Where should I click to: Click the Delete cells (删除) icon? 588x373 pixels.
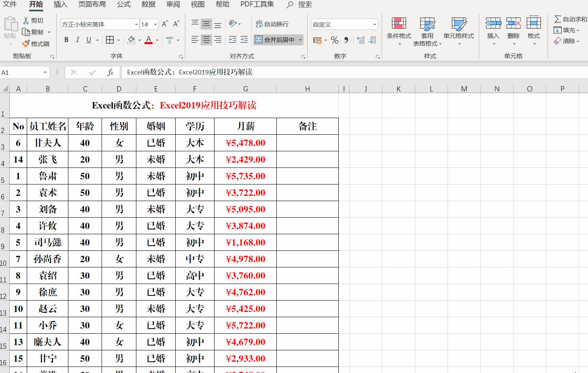pyautogui.click(x=514, y=23)
